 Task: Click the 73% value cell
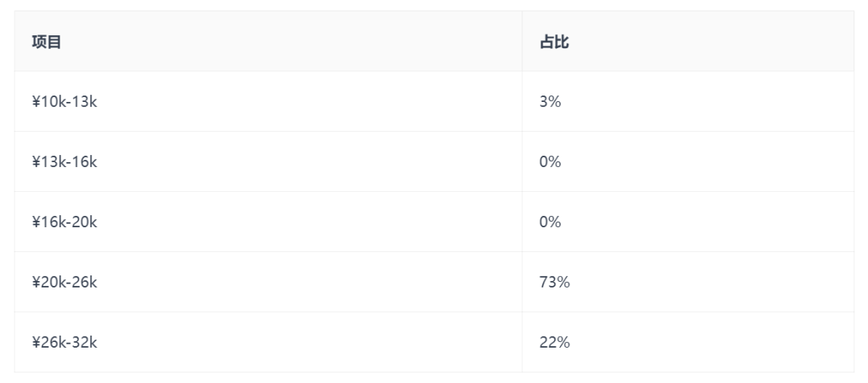pos(555,283)
